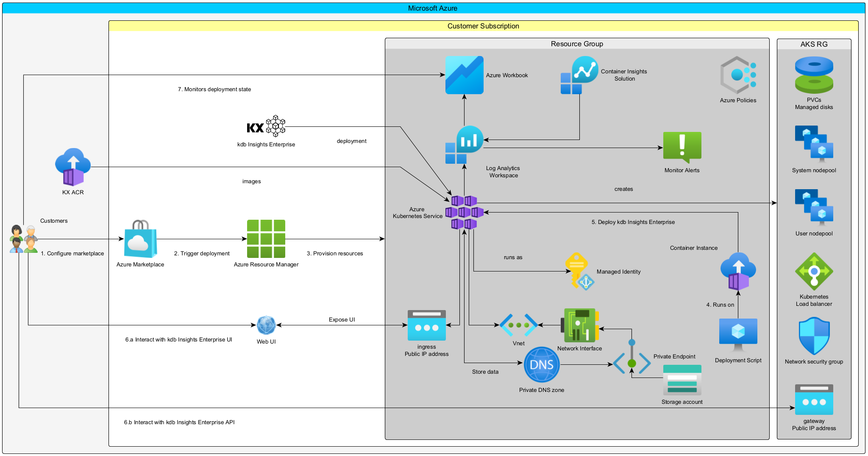Select the Deployment Script monitor icon
Screen dimensions: 868x456
[738, 334]
